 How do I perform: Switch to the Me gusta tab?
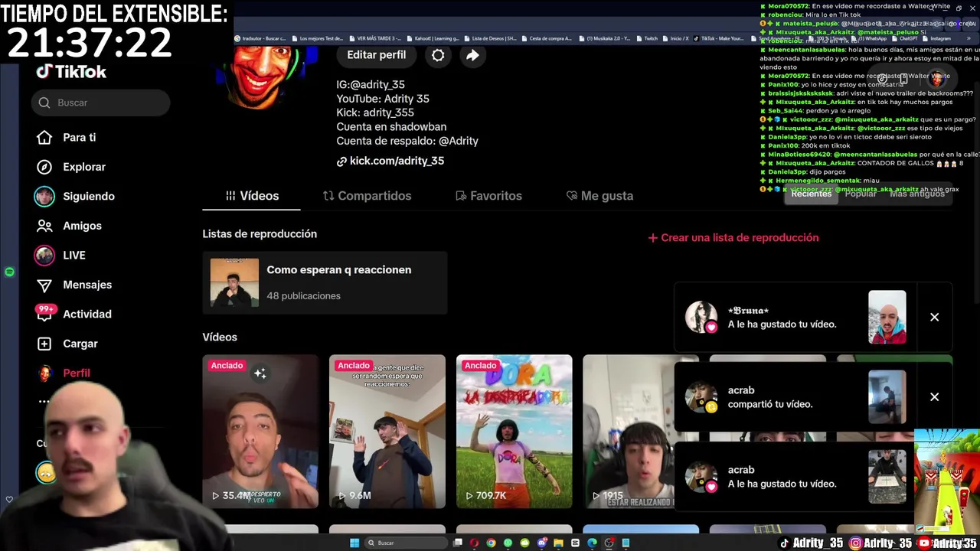coord(599,196)
